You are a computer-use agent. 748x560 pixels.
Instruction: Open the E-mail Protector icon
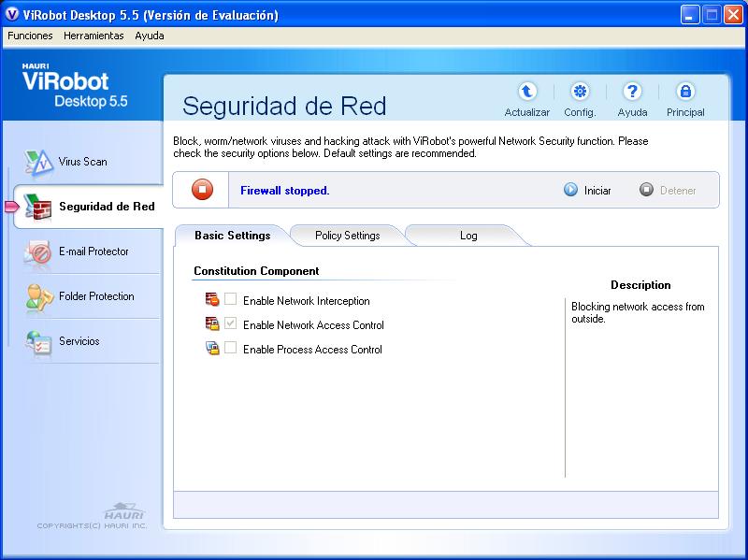click(38, 251)
